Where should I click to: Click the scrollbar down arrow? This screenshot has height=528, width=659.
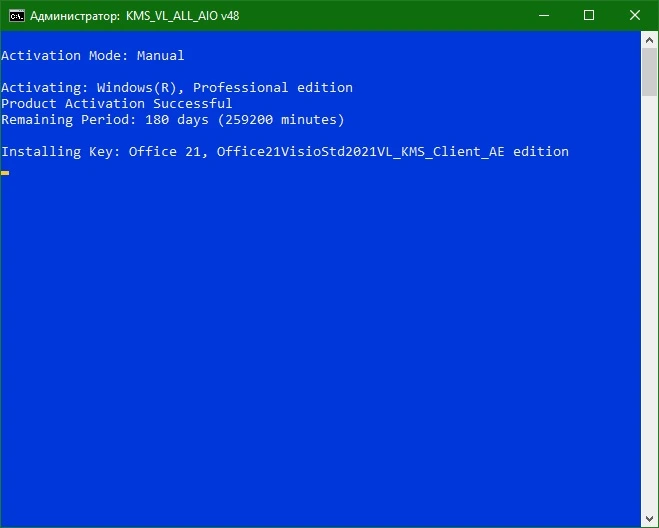click(649, 519)
